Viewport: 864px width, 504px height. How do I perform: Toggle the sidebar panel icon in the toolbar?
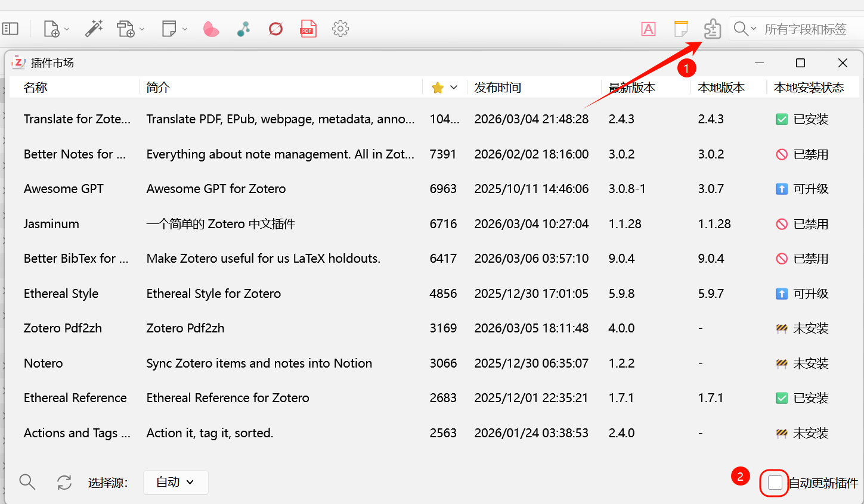coord(11,29)
